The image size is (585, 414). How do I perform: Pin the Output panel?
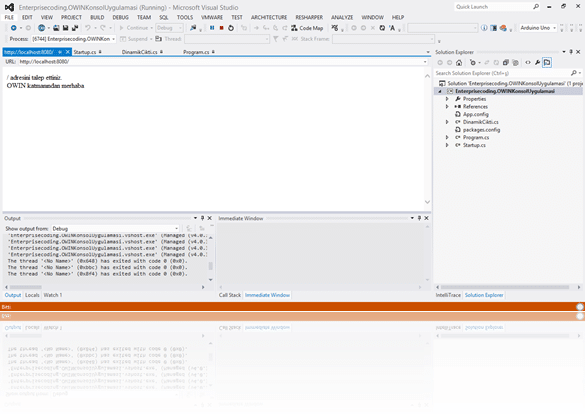coord(202,218)
